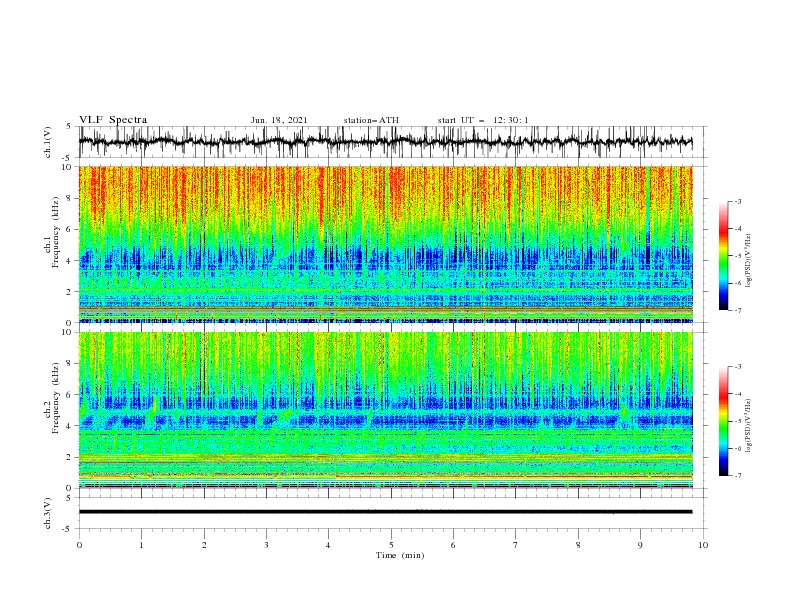Image resolution: width=792 pixels, height=612 pixels.
Task: Click the ch.2 colorbar "log(PSD)(V²/Hz)" label
Action: 749,426
